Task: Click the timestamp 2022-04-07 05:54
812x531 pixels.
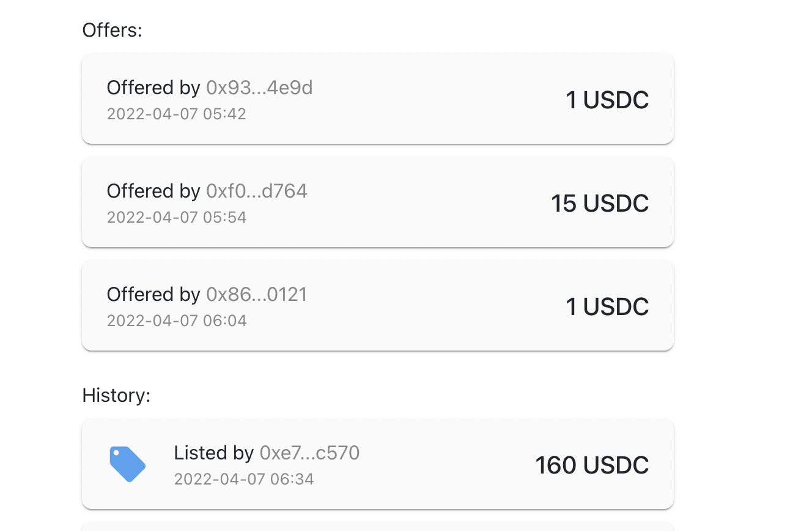Action: (176, 217)
